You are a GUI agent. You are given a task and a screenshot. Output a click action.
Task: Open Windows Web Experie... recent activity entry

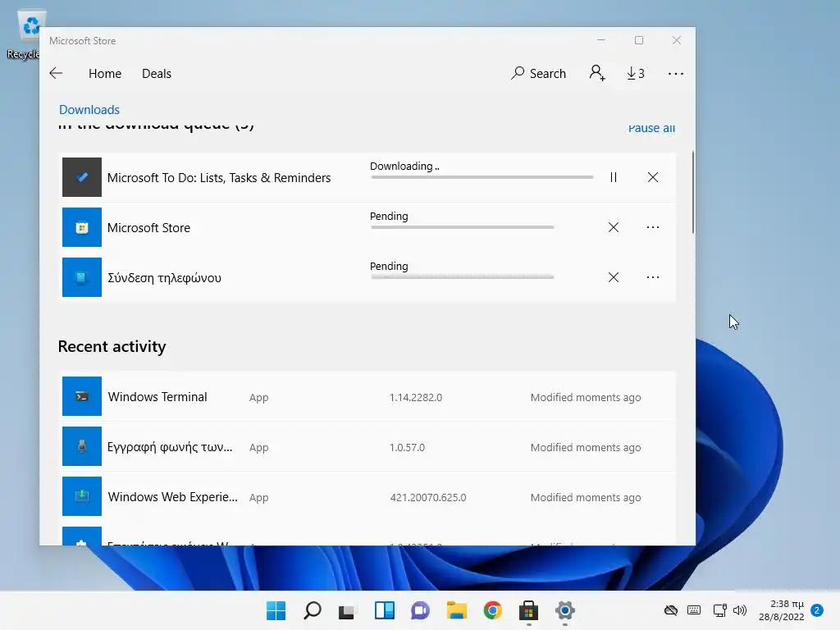tap(367, 496)
